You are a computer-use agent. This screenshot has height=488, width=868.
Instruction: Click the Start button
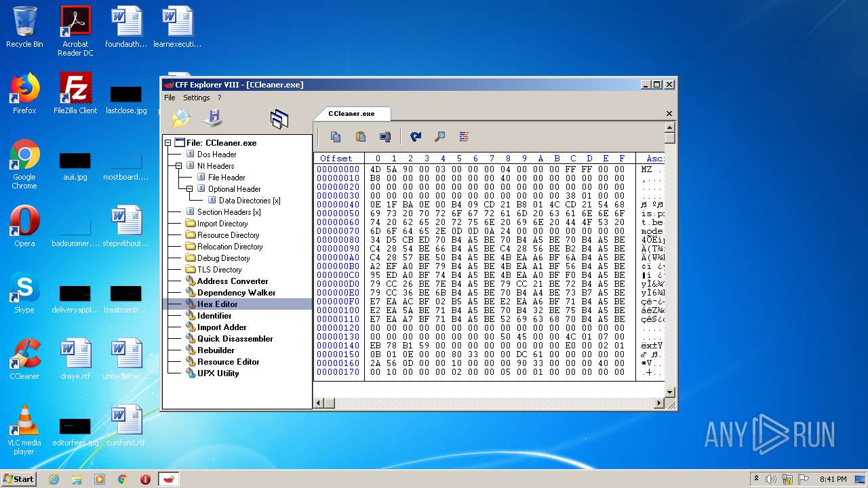18,479
